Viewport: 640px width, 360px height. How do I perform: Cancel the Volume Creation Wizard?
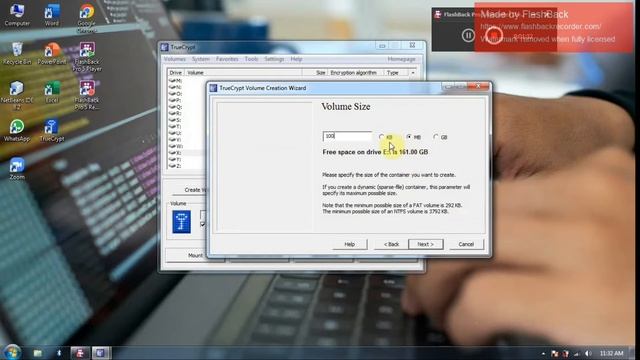click(466, 244)
